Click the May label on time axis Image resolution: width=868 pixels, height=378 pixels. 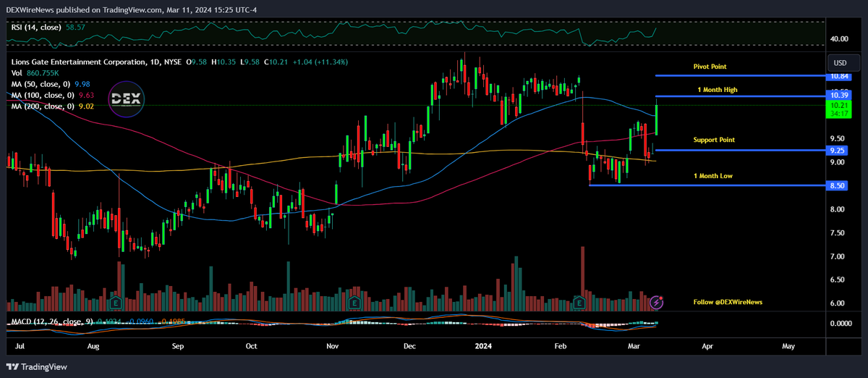[x=789, y=346]
